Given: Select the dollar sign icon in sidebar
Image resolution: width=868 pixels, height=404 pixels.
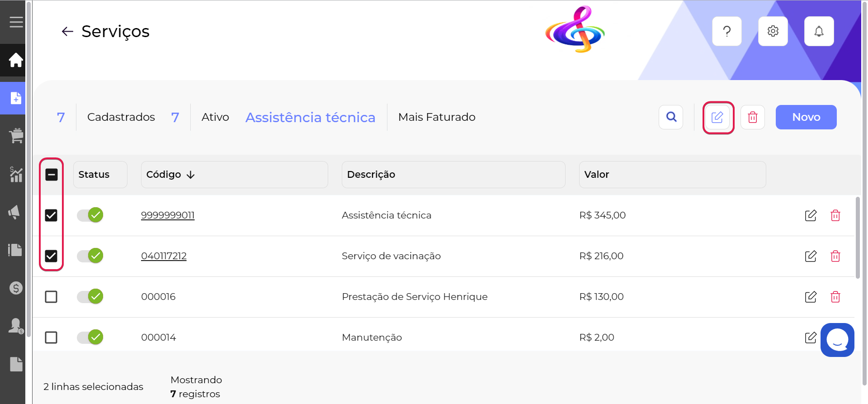Looking at the screenshot, I should coord(15,287).
